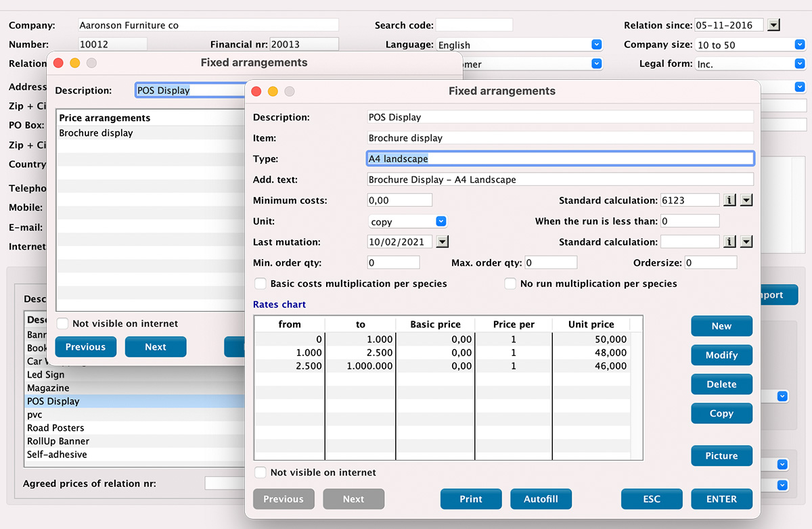Click greyed Next button in front dialog

pyautogui.click(x=353, y=499)
